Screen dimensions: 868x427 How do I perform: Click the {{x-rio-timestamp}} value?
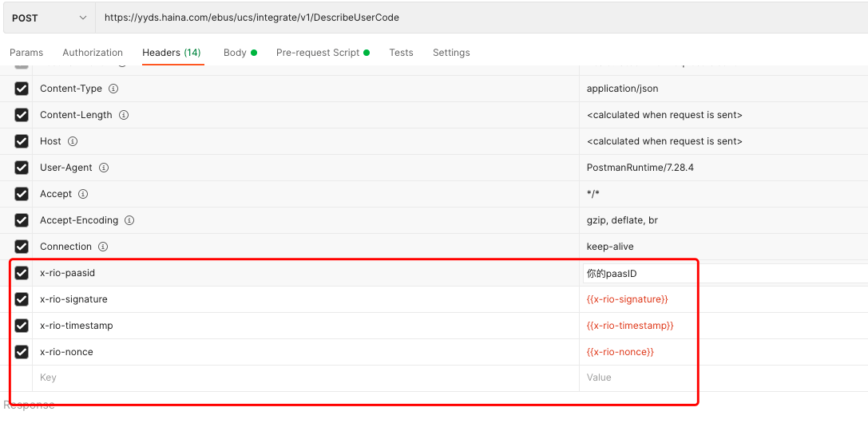click(x=630, y=326)
